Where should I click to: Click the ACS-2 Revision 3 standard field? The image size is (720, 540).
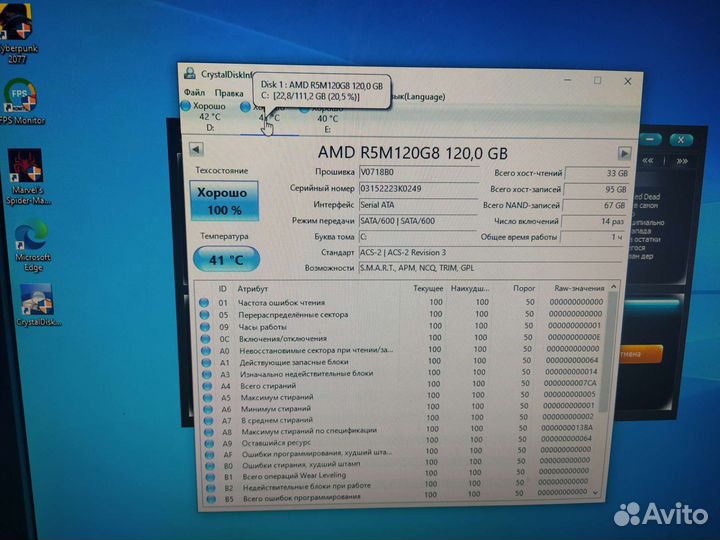(x=490, y=253)
